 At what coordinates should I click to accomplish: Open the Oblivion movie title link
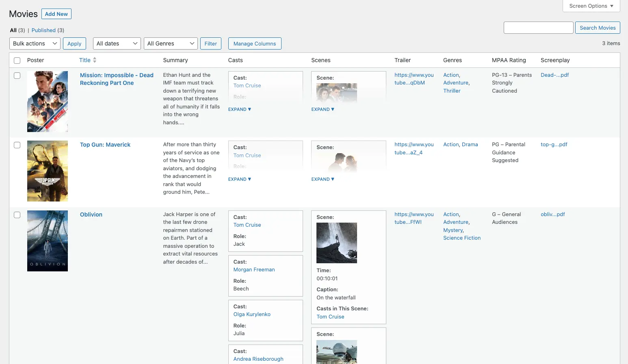pyautogui.click(x=91, y=214)
